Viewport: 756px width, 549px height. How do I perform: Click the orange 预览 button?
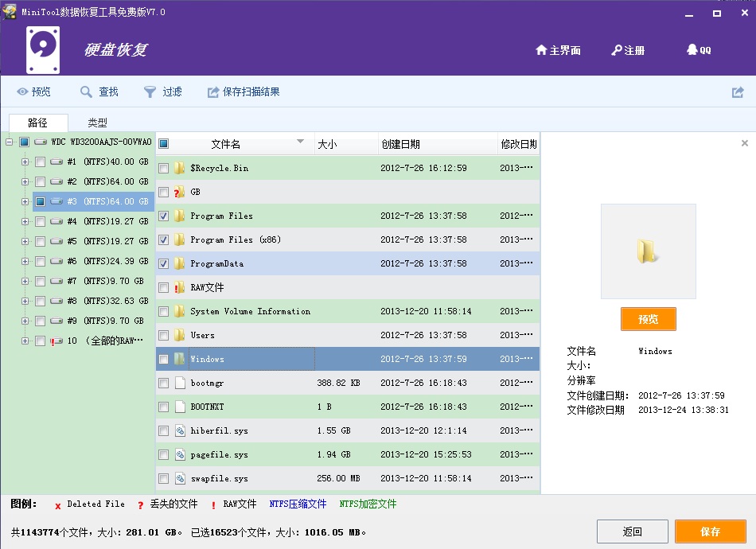pyautogui.click(x=648, y=319)
